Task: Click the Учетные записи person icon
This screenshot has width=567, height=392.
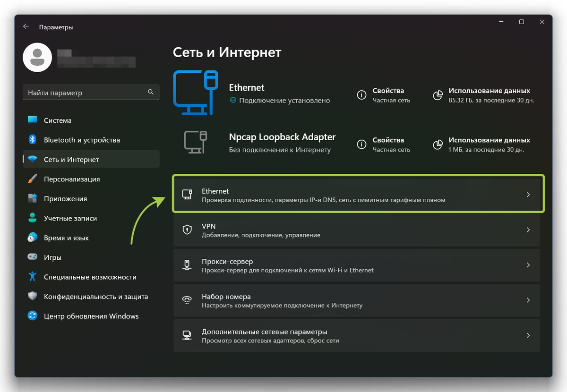Action: [x=33, y=218]
